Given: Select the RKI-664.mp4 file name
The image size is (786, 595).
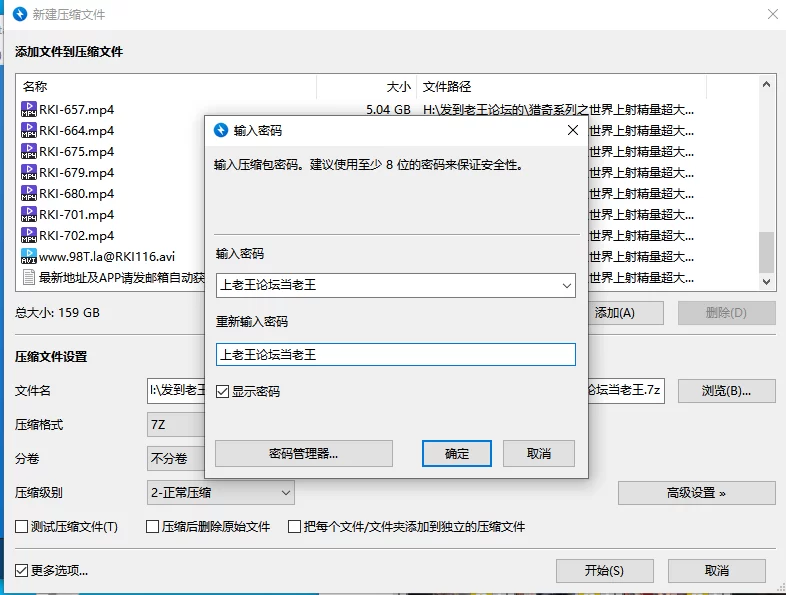Looking at the screenshot, I should click(x=76, y=131).
